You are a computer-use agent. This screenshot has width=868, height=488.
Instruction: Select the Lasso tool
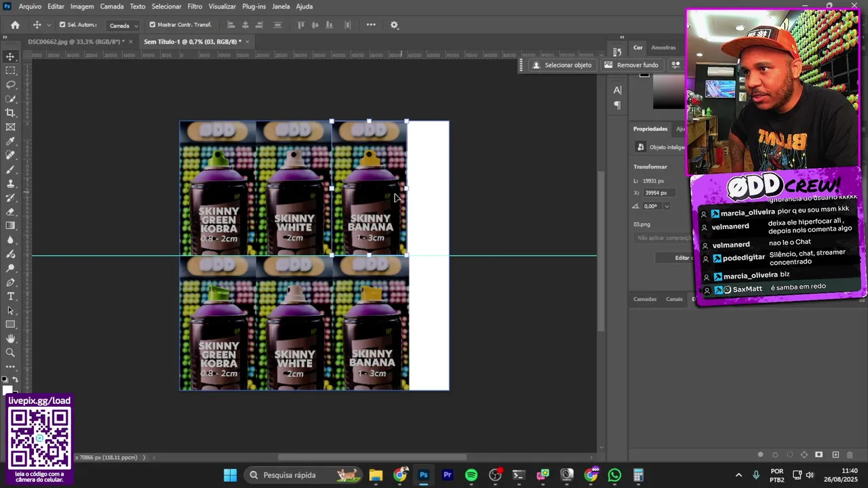coord(10,85)
